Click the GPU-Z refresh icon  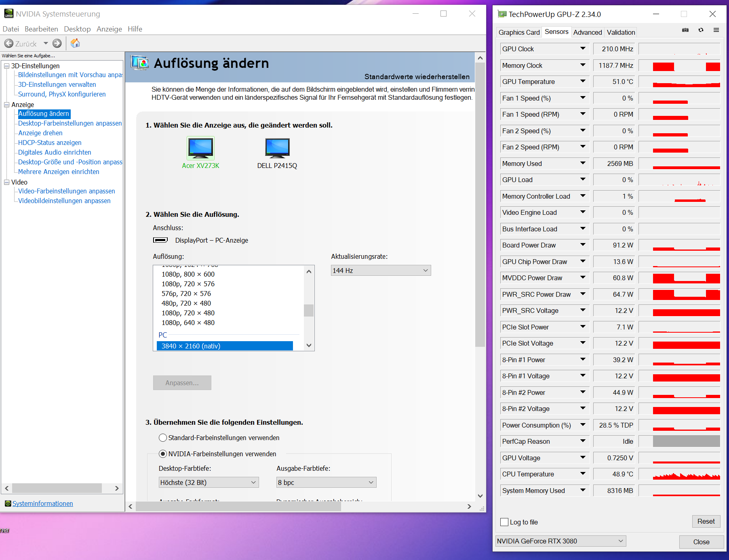coord(701,30)
